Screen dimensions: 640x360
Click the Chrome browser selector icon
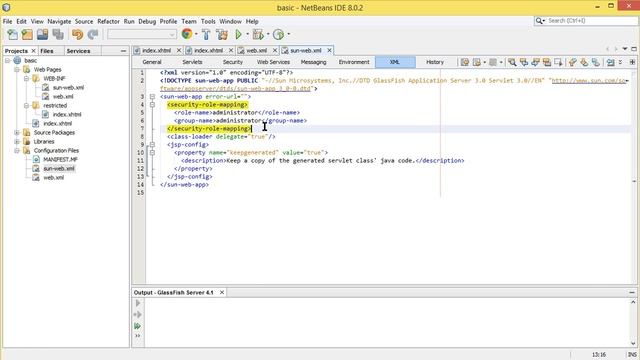pos(187,34)
